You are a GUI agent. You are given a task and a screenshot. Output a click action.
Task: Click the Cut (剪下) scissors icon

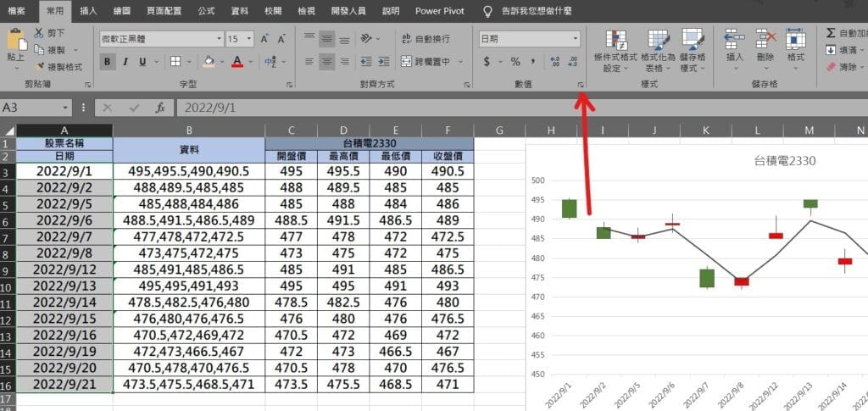coord(39,33)
